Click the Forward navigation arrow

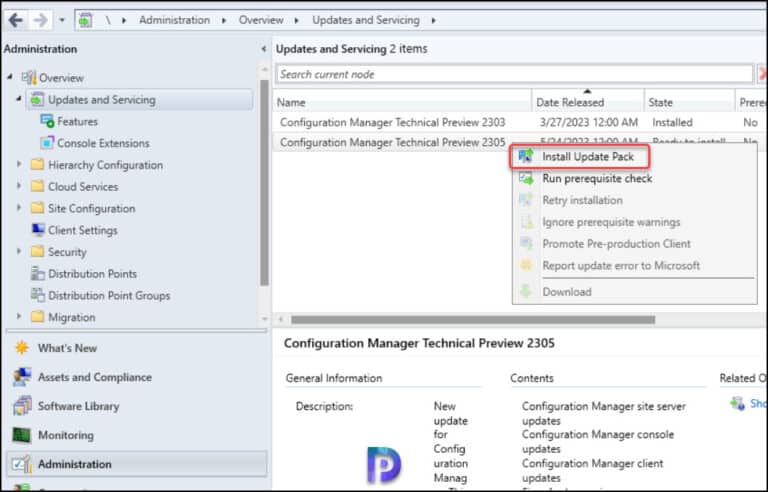[41, 20]
